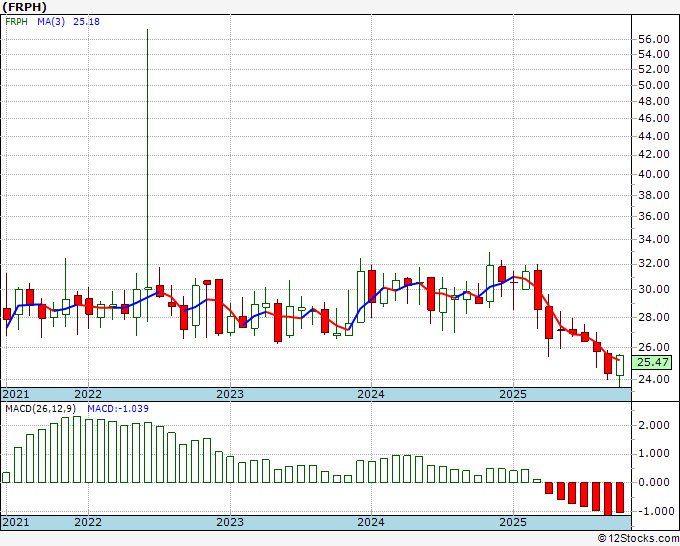Click the 32.00 price axis label
Screen dimensions: 680x546
coord(654,263)
